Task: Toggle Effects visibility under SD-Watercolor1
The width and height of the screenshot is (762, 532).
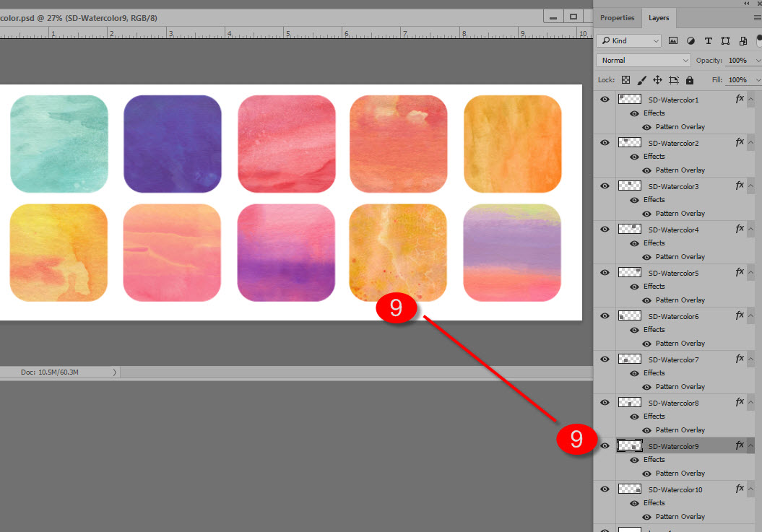Action: coord(634,113)
